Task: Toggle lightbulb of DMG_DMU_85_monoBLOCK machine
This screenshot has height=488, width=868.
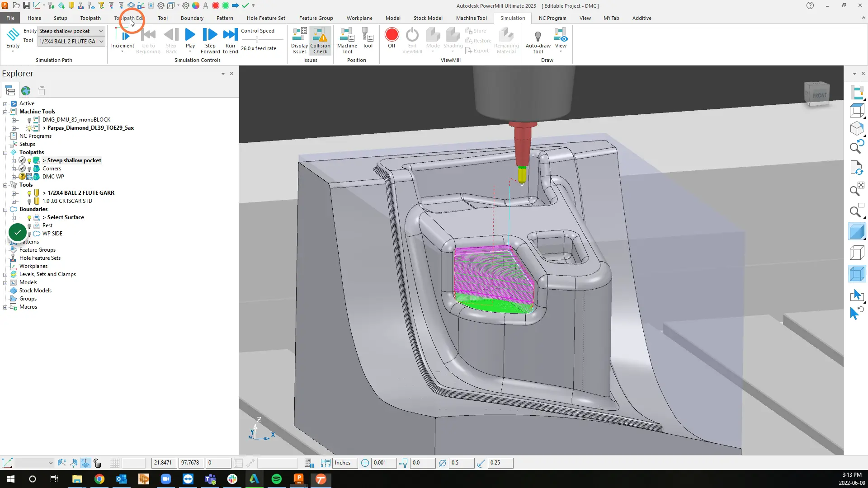Action: (x=29, y=120)
